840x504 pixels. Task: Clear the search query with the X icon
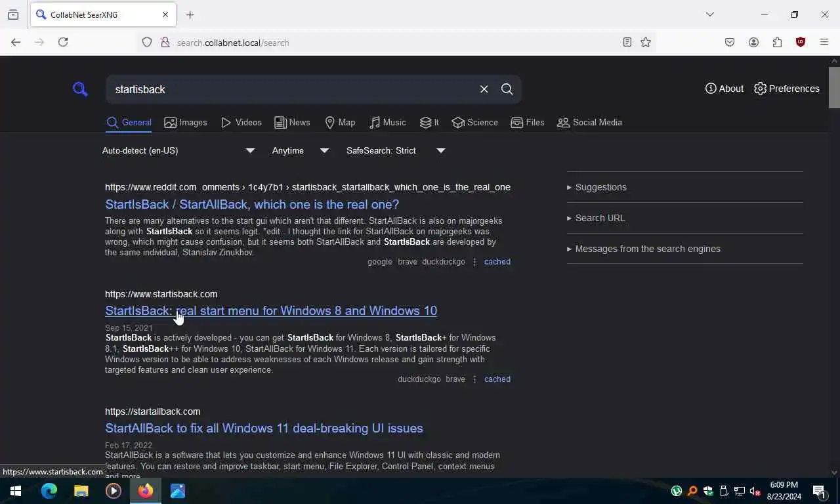[484, 89]
